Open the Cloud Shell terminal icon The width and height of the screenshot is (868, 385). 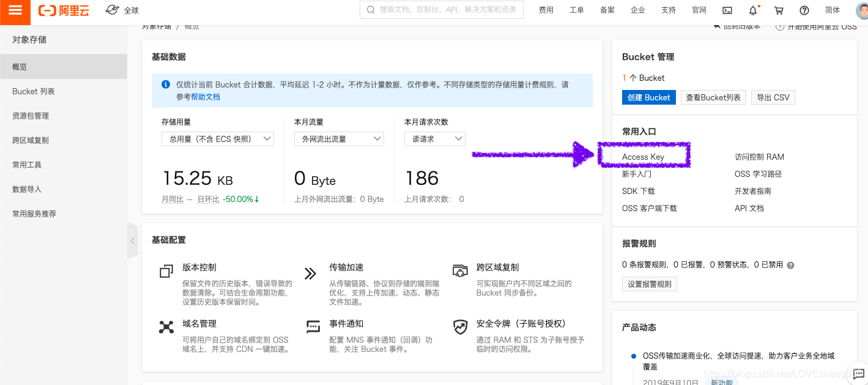[727, 10]
